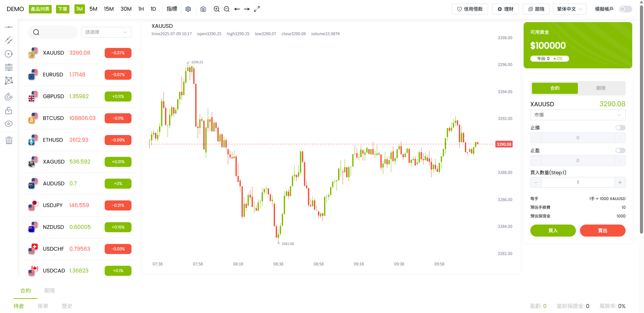Open the 繁体中文 language dropdown
The width and height of the screenshot is (644, 313).
click(570, 9)
